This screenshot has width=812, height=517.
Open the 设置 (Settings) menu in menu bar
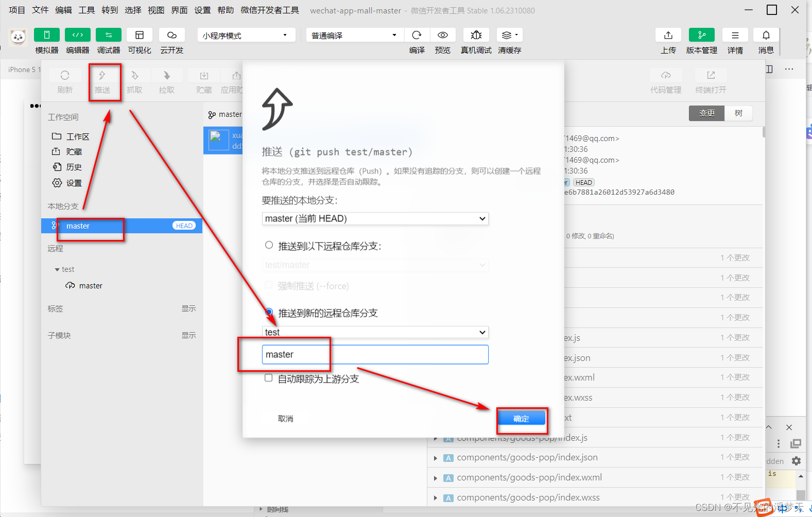(x=202, y=10)
